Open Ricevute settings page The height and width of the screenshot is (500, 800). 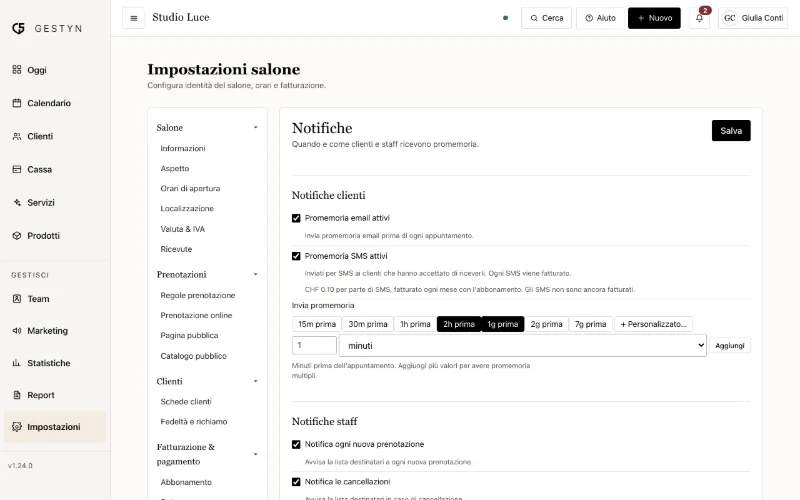pos(176,249)
